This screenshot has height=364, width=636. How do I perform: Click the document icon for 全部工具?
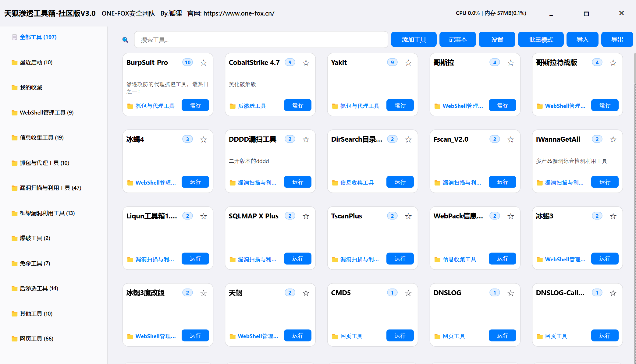click(x=14, y=37)
